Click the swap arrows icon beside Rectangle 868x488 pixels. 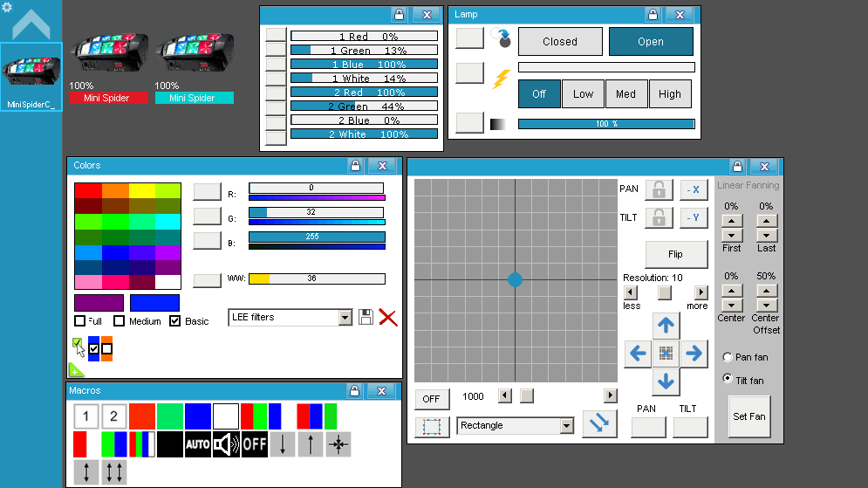599,423
